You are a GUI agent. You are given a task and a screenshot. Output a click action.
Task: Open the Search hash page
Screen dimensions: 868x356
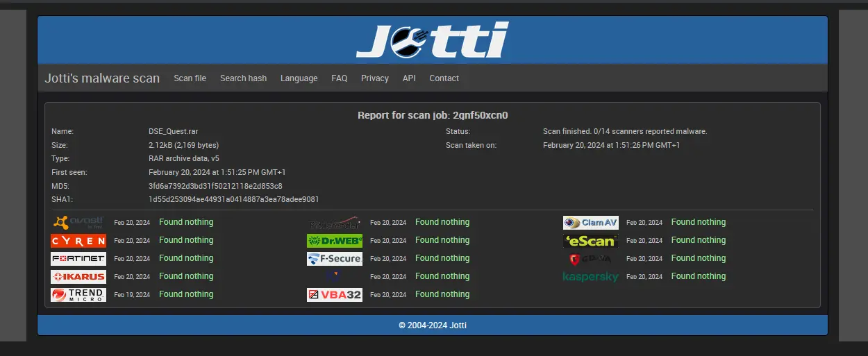point(243,78)
